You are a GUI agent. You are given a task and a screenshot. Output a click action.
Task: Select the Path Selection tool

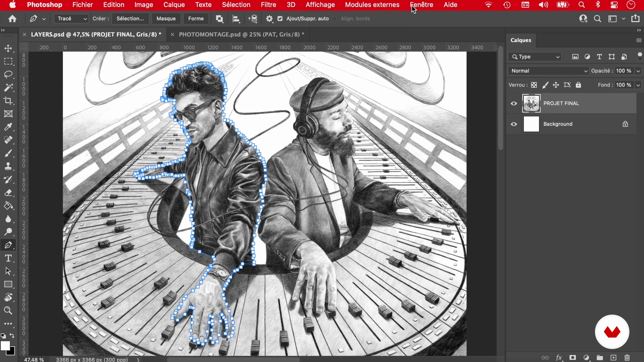[x=8, y=271]
